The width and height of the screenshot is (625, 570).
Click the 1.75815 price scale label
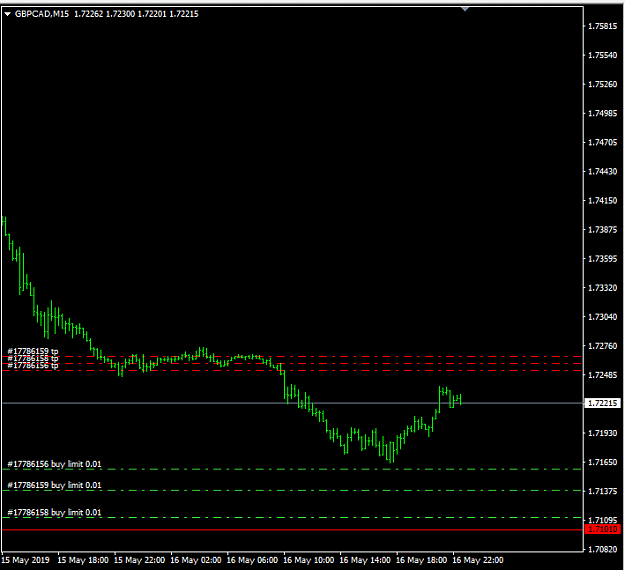coord(603,26)
